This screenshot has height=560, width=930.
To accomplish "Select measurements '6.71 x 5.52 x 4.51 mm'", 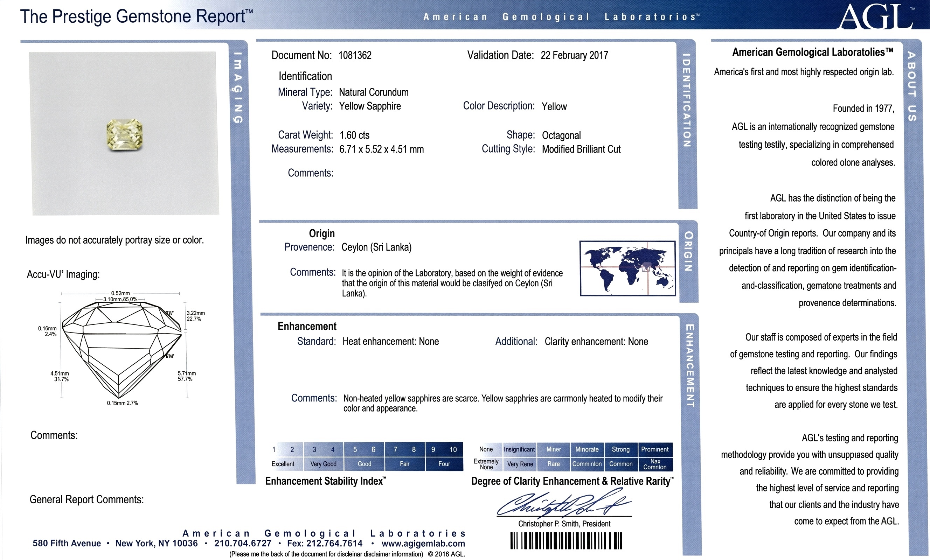I will click(382, 149).
